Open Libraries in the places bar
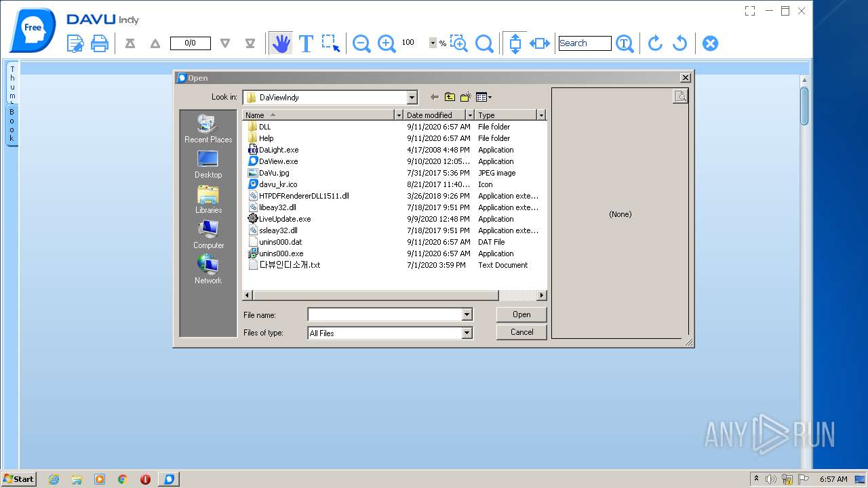Viewport: 868px width, 488px height. click(208, 199)
